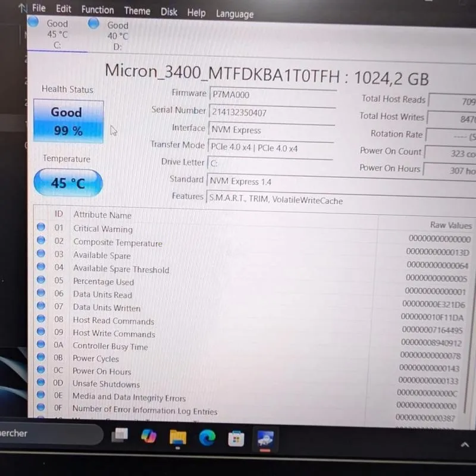This screenshot has height=476, width=476.
Task: Click the Attribute Name column header
Action: tap(102, 215)
